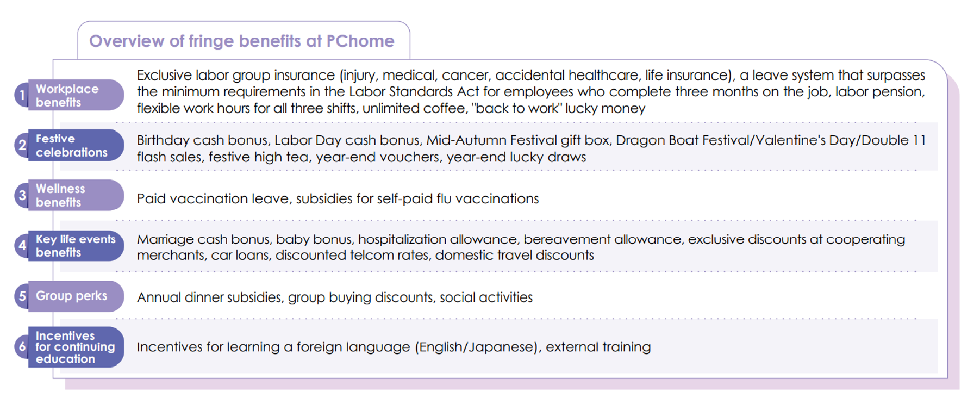This screenshot has width=980, height=404.
Task: Click the Birthday cash bonus text line
Action: (x=531, y=140)
